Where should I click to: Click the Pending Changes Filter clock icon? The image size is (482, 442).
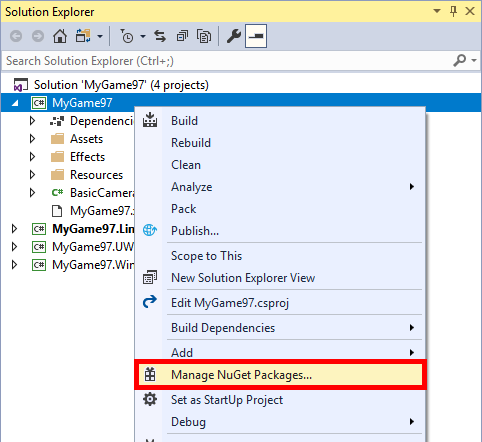tap(127, 36)
